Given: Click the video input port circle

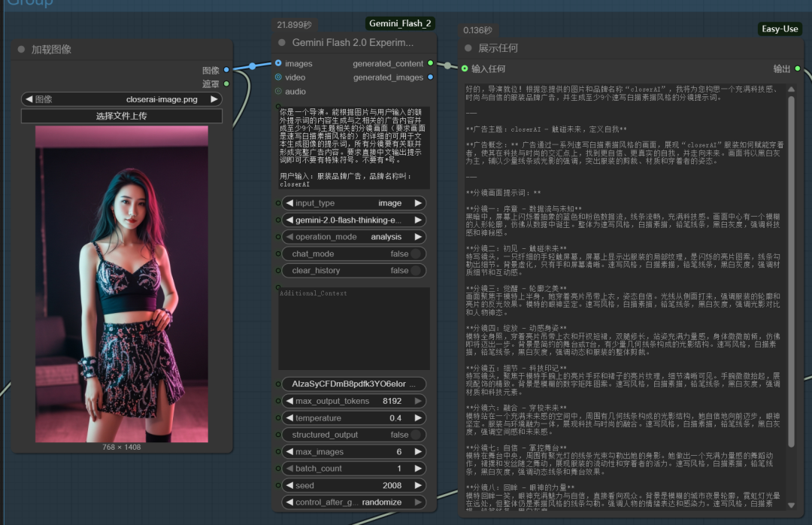Looking at the screenshot, I should [x=278, y=77].
